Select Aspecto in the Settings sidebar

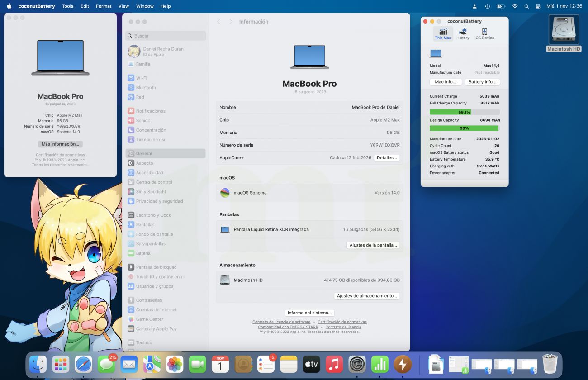point(166,163)
